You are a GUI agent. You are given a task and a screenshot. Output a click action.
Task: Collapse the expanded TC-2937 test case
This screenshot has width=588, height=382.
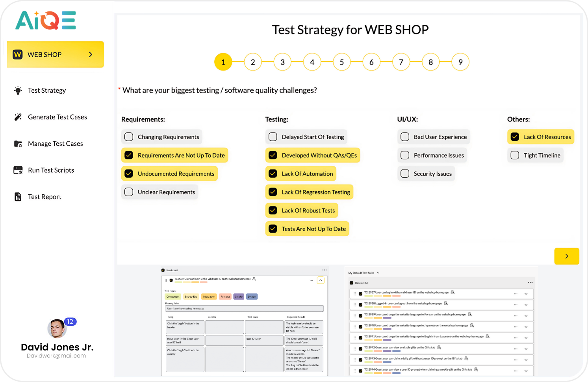pos(321,280)
